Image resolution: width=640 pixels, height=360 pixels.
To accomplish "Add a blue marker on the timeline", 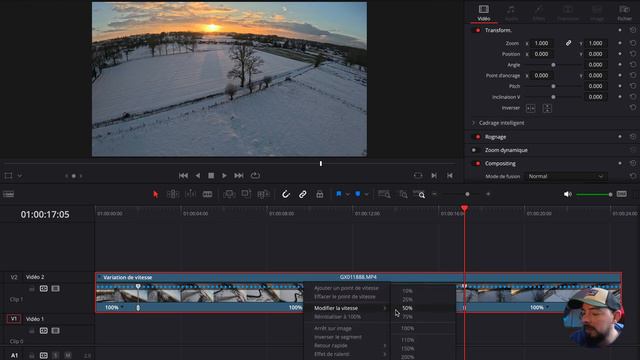I will point(358,194).
